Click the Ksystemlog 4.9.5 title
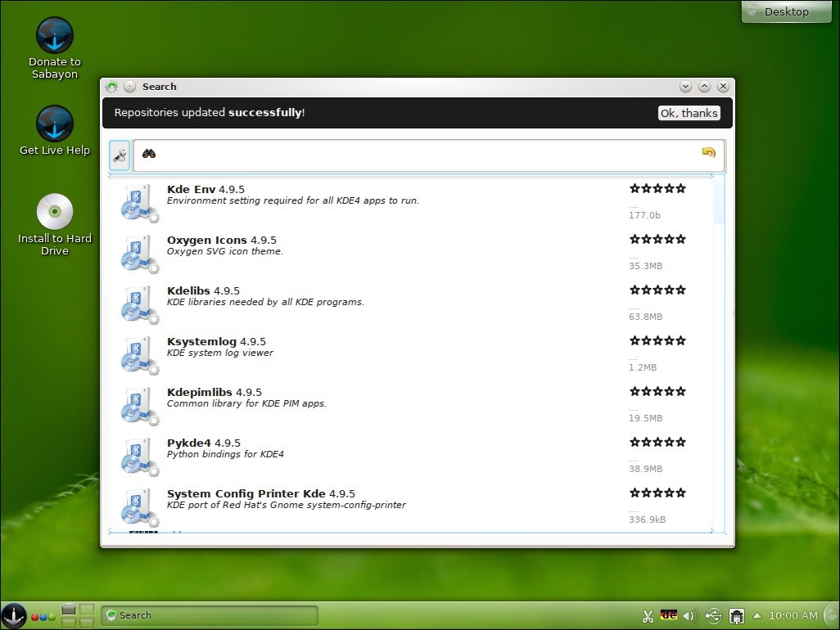 point(216,341)
